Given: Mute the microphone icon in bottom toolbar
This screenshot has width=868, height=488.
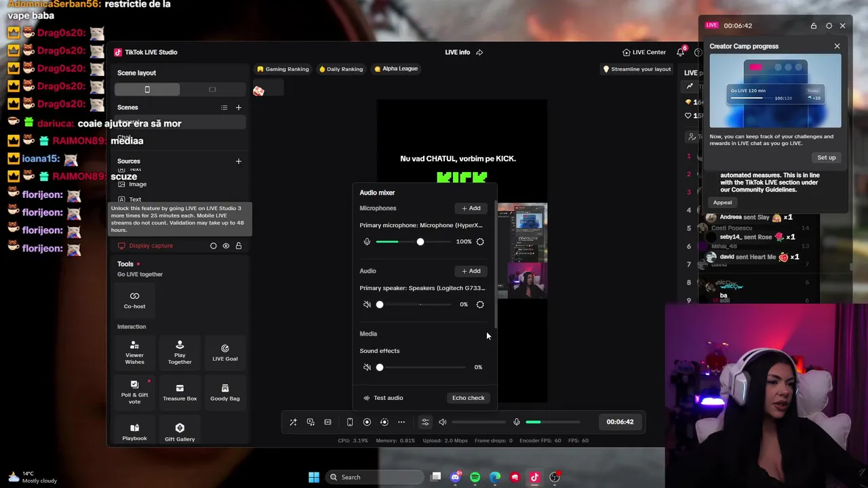Looking at the screenshot, I should (x=517, y=422).
